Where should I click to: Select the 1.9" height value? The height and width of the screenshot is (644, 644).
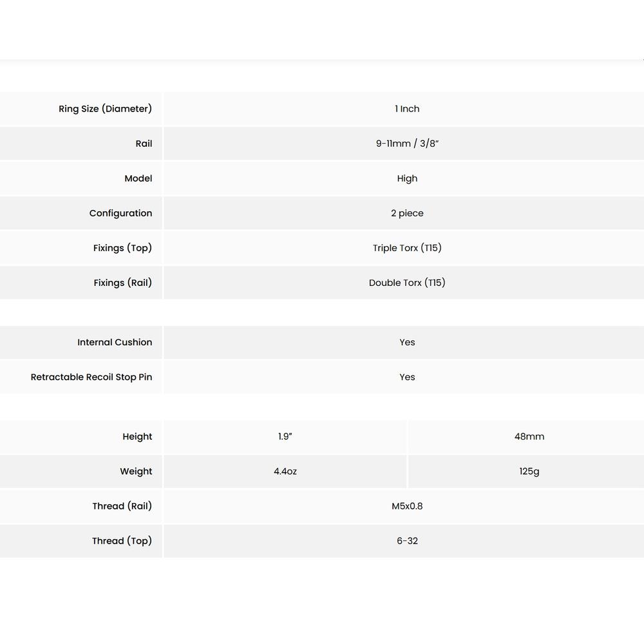285,437
